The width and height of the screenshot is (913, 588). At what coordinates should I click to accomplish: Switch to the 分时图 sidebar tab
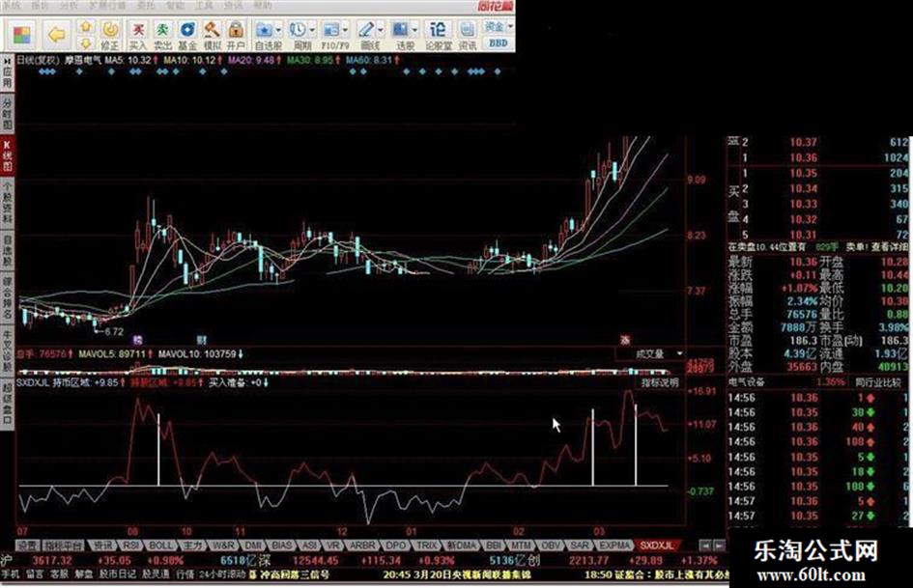pos(7,114)
